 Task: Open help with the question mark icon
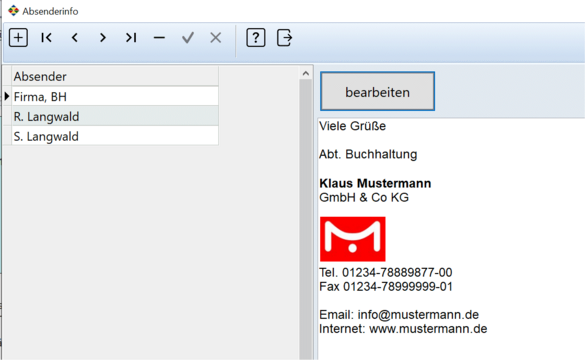256,38
